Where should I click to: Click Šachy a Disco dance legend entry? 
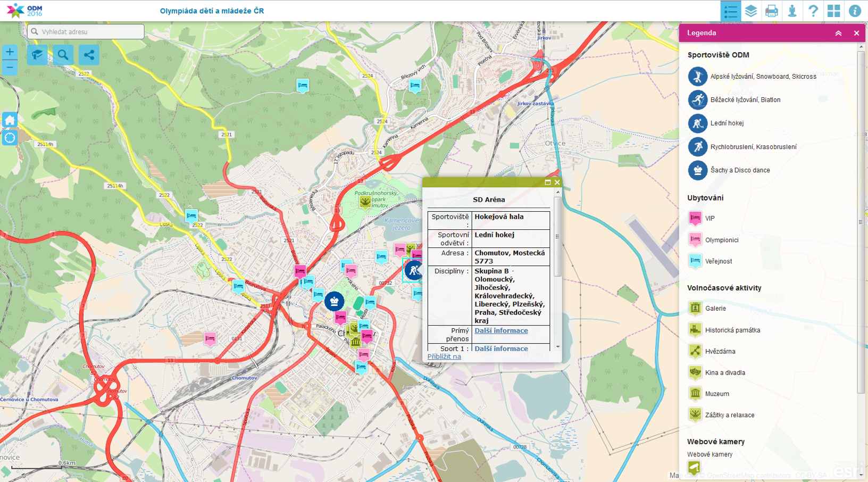pyautogui.click(x=729, y=170)
